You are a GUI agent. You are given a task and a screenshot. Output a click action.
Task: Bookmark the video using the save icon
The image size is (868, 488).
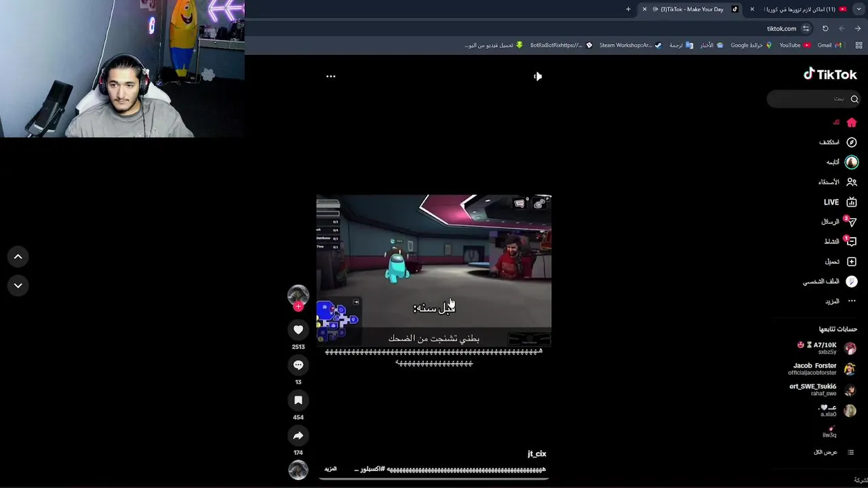tap(298, 400)
